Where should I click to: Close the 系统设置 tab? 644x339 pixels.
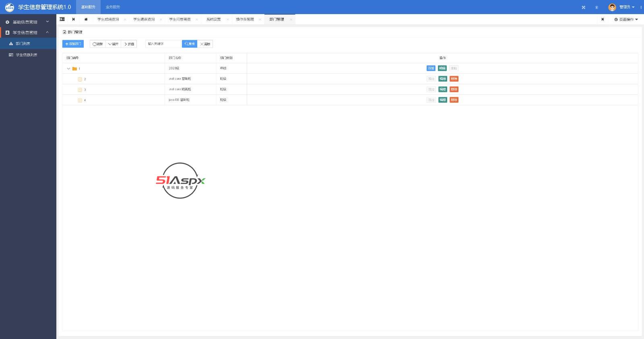(x=227, y=19)
